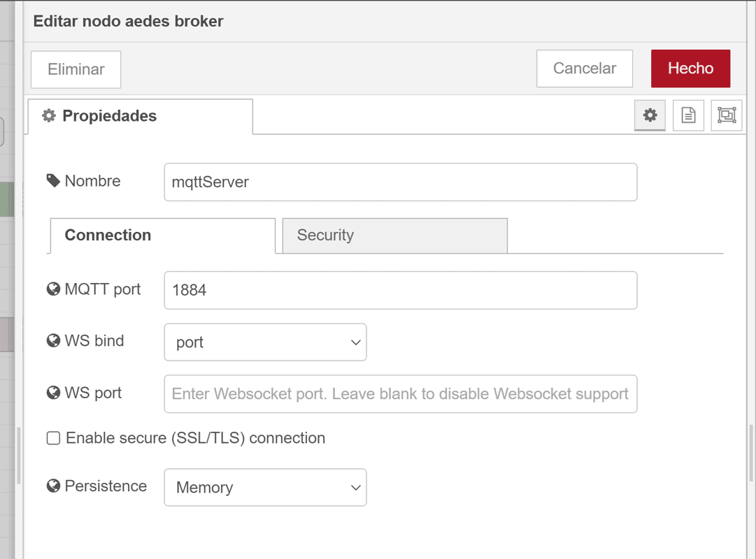The width and height of the screenshot is (756, 559).
Task: Click the WS port input field
Action: [401, 393]
